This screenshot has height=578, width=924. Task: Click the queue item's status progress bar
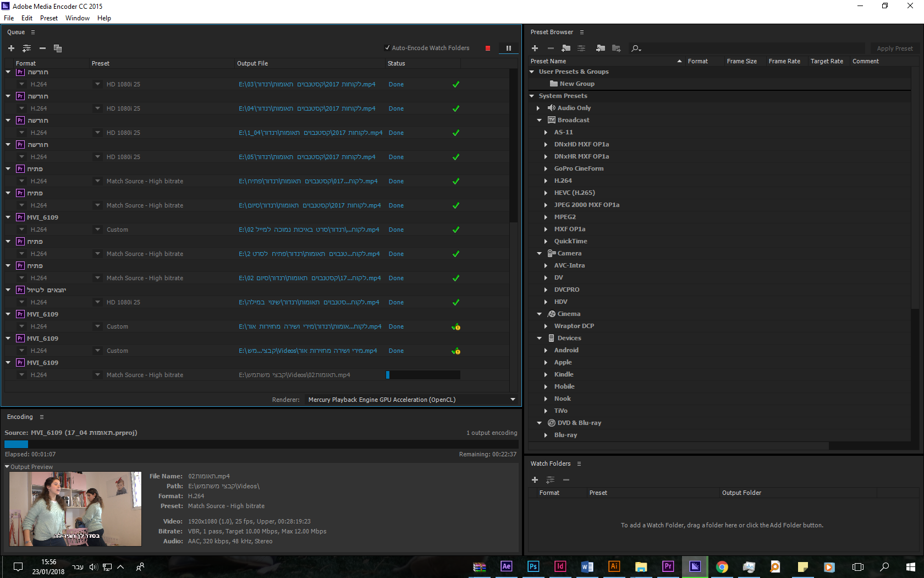tap(423, 375)
